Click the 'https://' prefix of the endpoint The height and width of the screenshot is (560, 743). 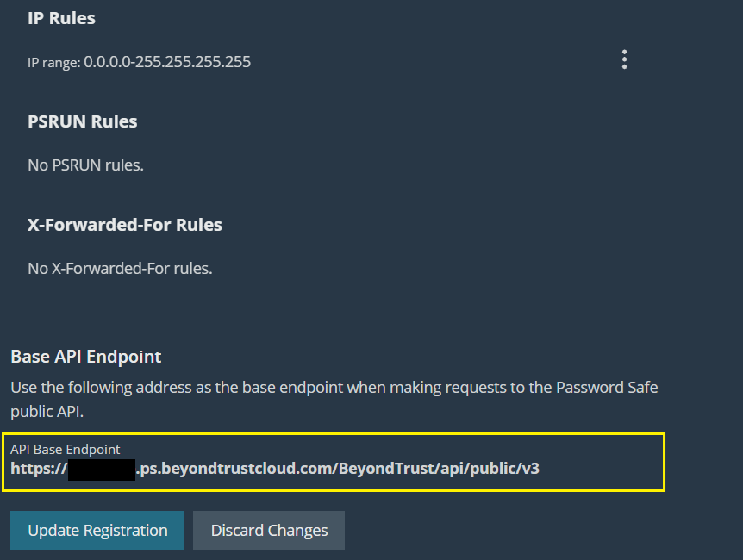pyautogui.click(x=38, y=470)
